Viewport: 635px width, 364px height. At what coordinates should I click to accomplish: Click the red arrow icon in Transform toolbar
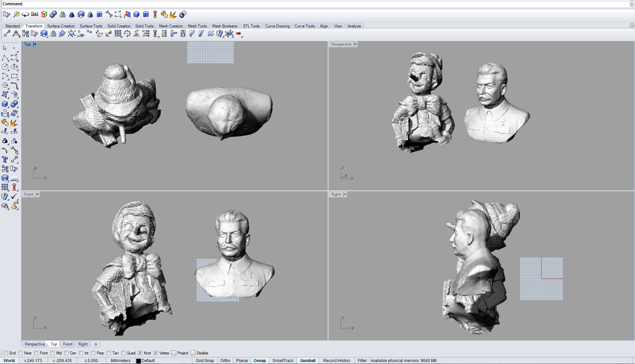pos(239,34)
